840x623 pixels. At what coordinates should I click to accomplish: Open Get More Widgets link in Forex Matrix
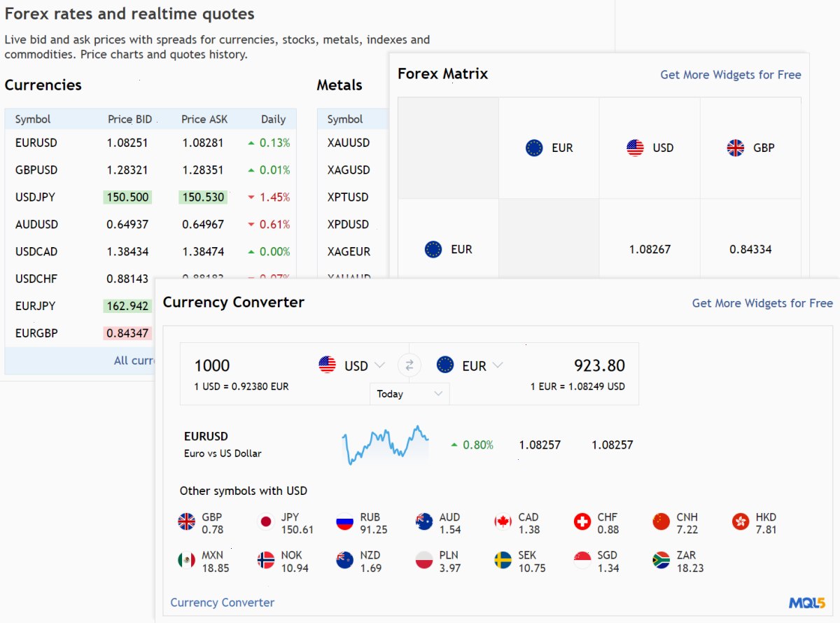[x=731, y=75]
